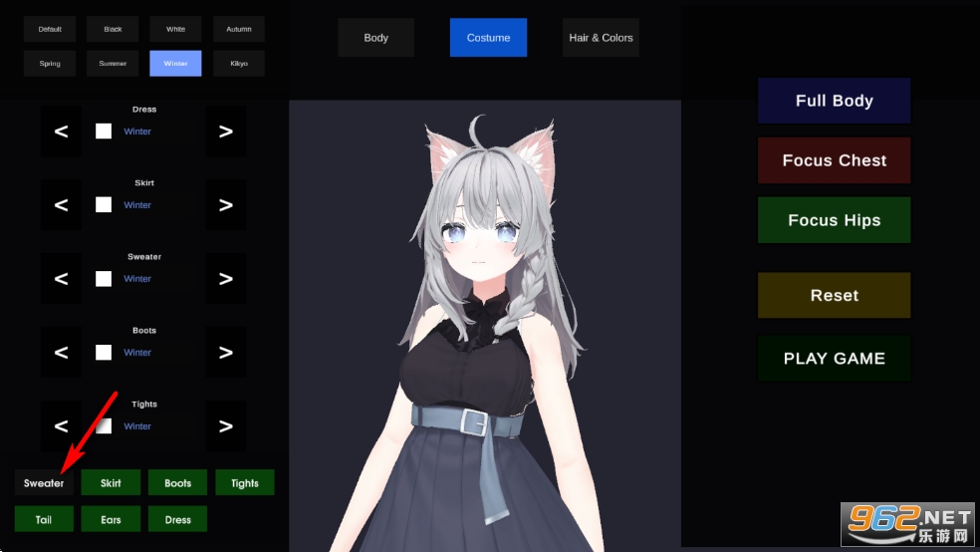
Task: Toggle the Tail on or off
Action: [44, 519]
